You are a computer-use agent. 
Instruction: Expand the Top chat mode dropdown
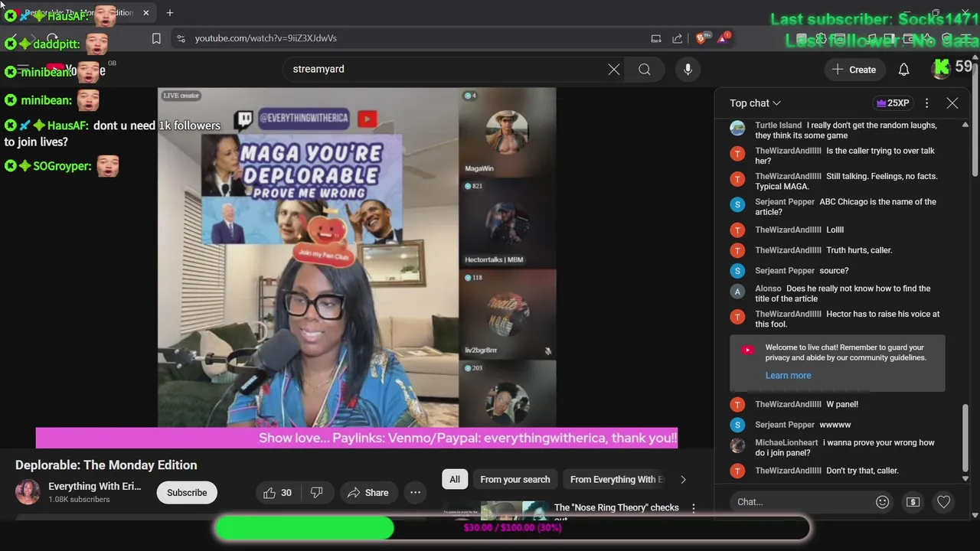[x=755, y=103]
